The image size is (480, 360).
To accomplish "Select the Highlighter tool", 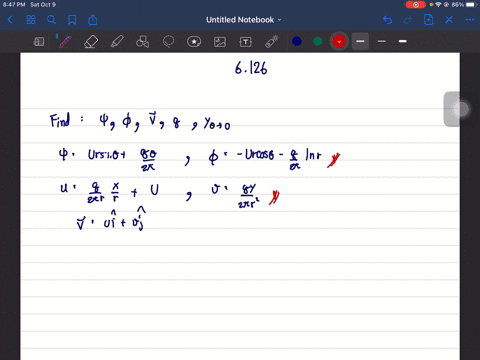I will [117, 42].
